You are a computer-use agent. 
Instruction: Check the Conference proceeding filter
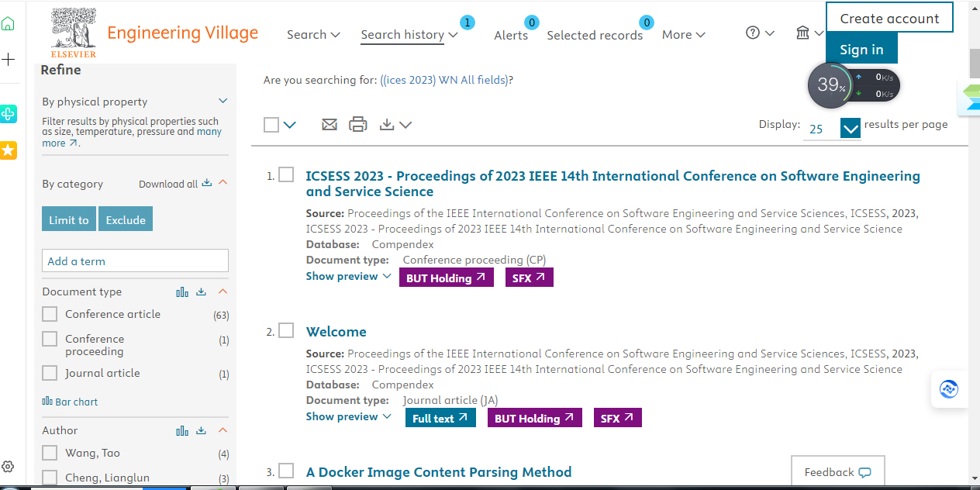(50, 339)
